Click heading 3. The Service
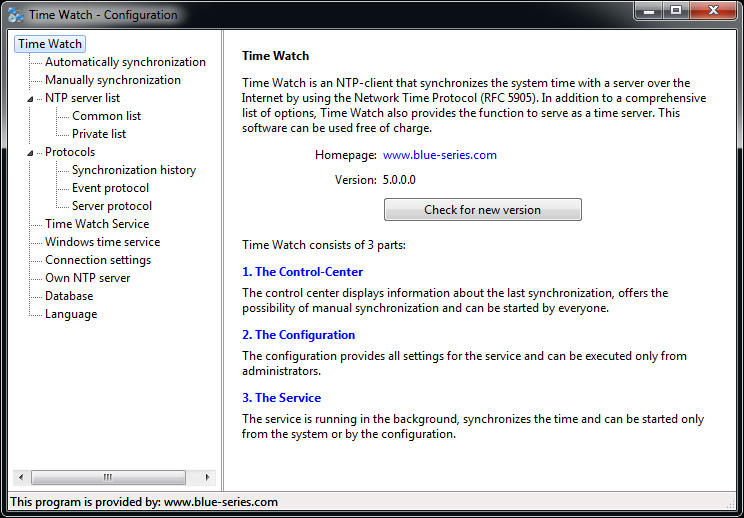 pyautogui.click(x=281, y=398)
